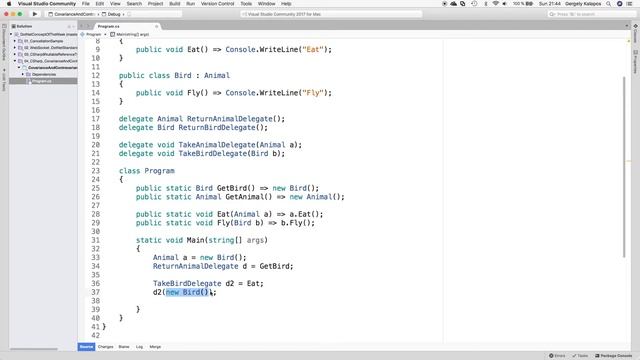Switch to the Merge view tab
Viewport: 640px width, 360px height.
pos(155,347)
